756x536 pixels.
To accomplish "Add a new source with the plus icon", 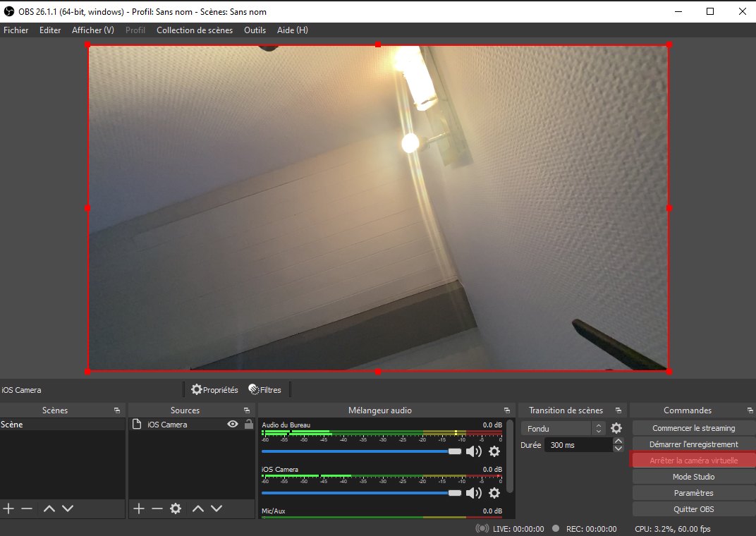I will click(x=139, y=508).
